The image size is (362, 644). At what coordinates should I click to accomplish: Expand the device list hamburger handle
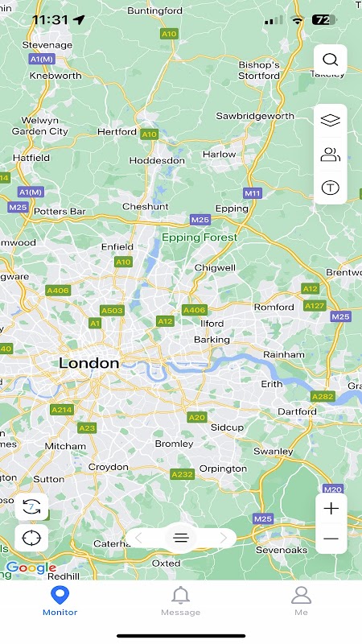coord(181,538)
